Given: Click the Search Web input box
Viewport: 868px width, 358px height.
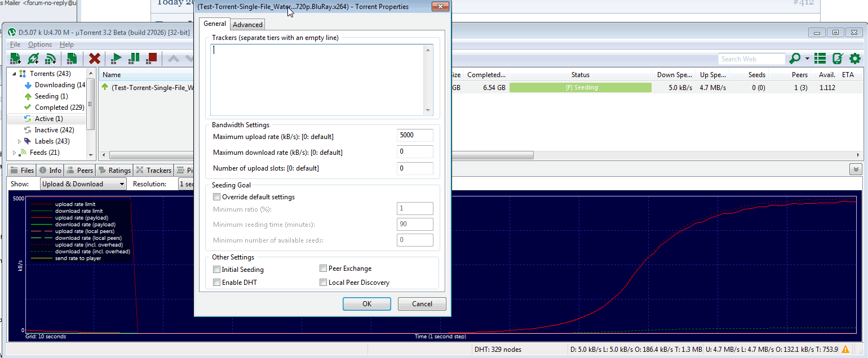Looking at the screenshot, I should [x=751, y=59].
